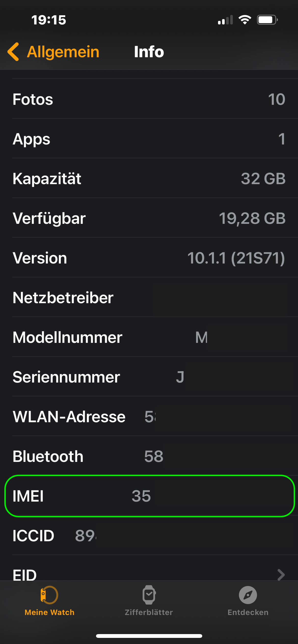Tap the Wi-Fi status icon
The image size is (298, 644).
click(x=245, y=20)
